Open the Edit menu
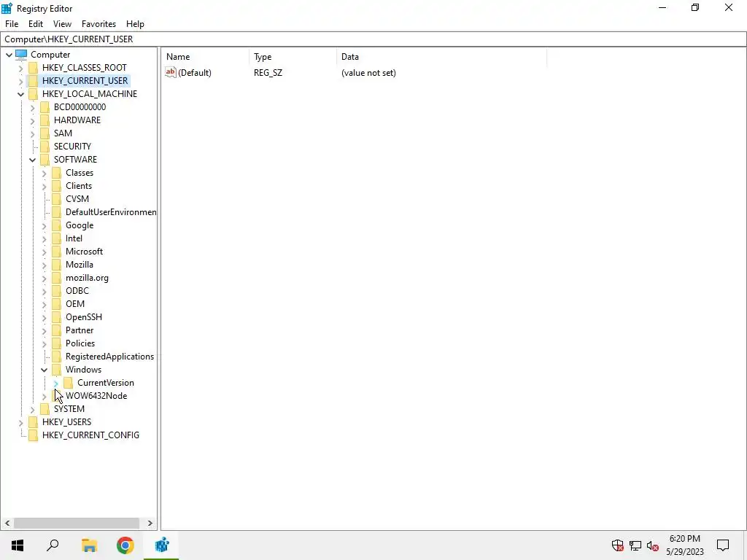 point(36,24)
